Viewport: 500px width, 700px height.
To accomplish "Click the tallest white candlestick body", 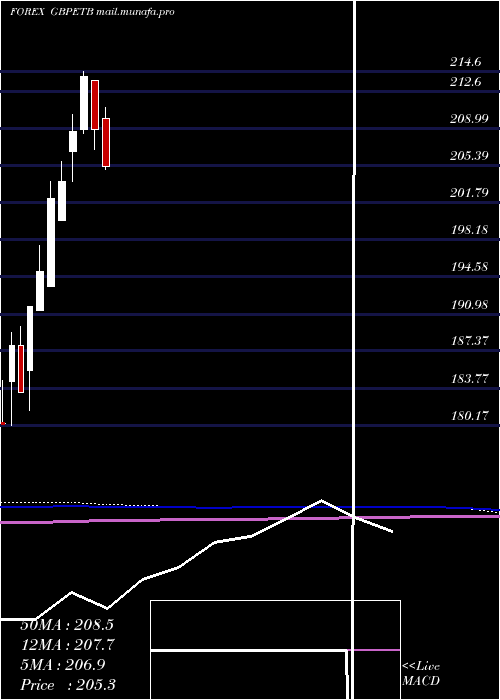I will point(51,242).
